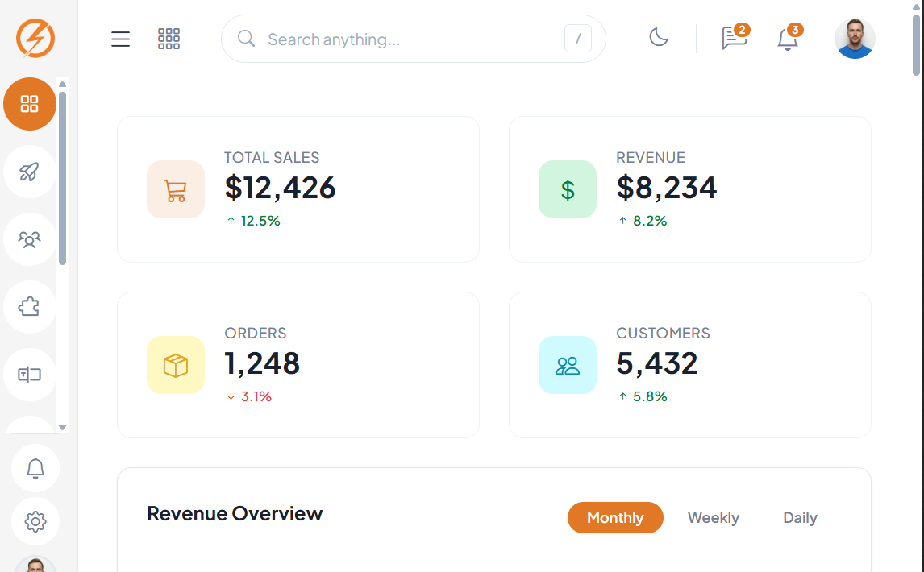Open the sidebar notifications bell at bottom
The height and width of the screenshot is (572, 924).
[35, 468]
